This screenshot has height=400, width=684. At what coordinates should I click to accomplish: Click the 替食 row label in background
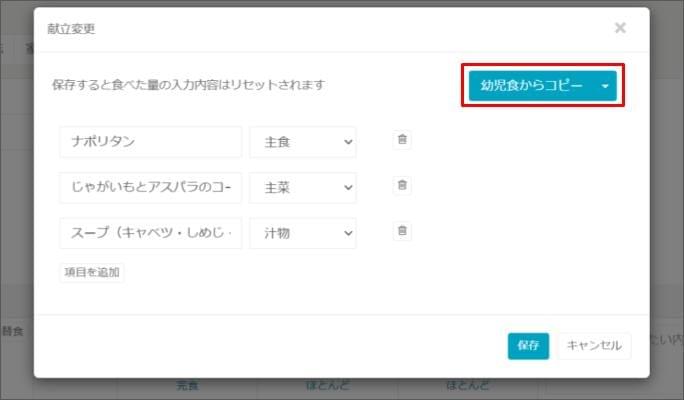point(14,328)
